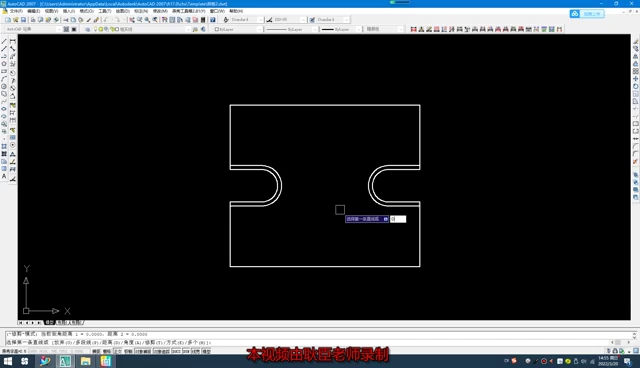
Task: Click the Save icon in standard toolbar
Action: point(23,20)
